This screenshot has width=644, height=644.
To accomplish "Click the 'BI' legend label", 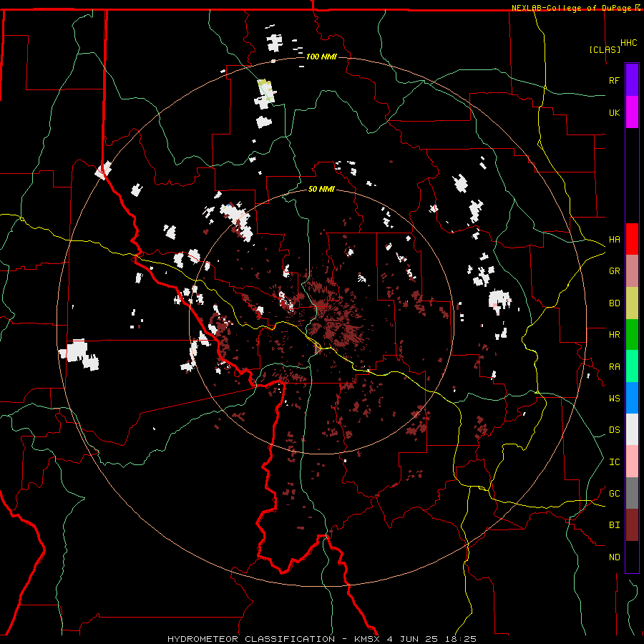I will 614,525.
